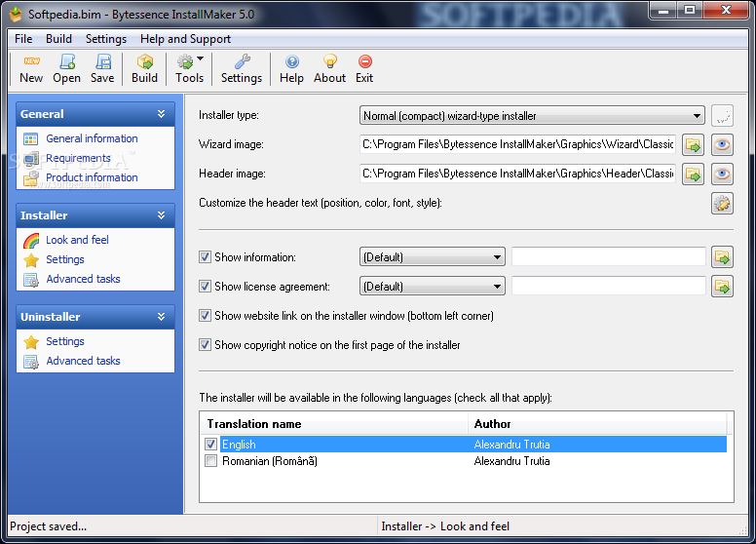This screenshot has width=756, height=544.
Task: Go to Requirements page
Action: click(78, 158)
